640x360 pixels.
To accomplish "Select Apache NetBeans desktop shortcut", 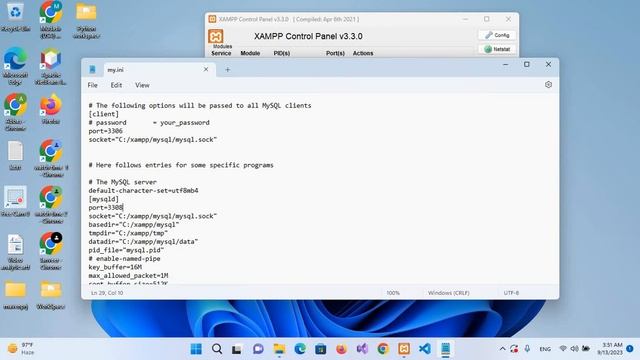I will click(51, 67).
